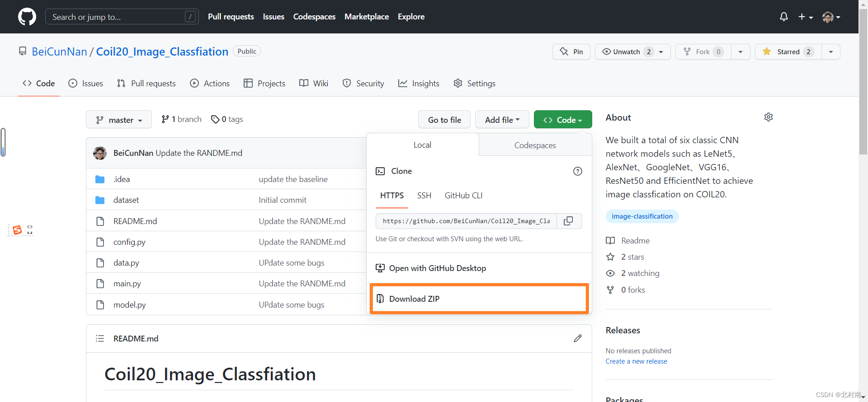Viewport: 868px width, 402px height.
Task: Open the Insights tab
Action: click(x=419, y=84)
